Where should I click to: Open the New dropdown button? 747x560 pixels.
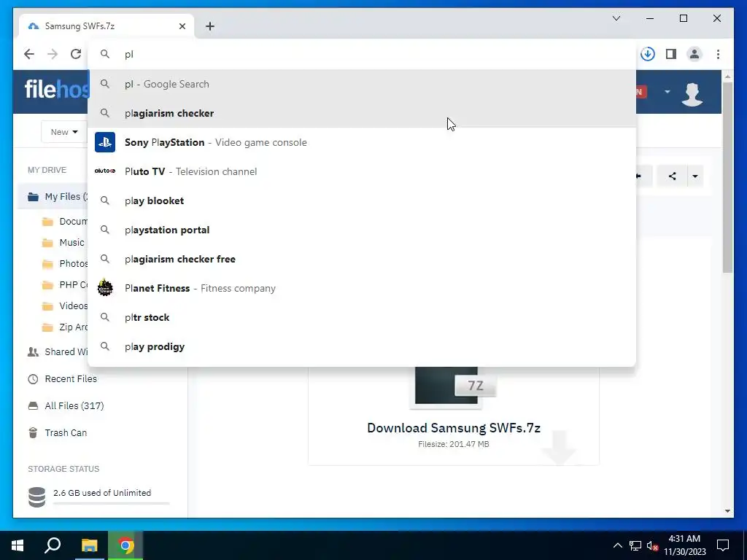64,132
